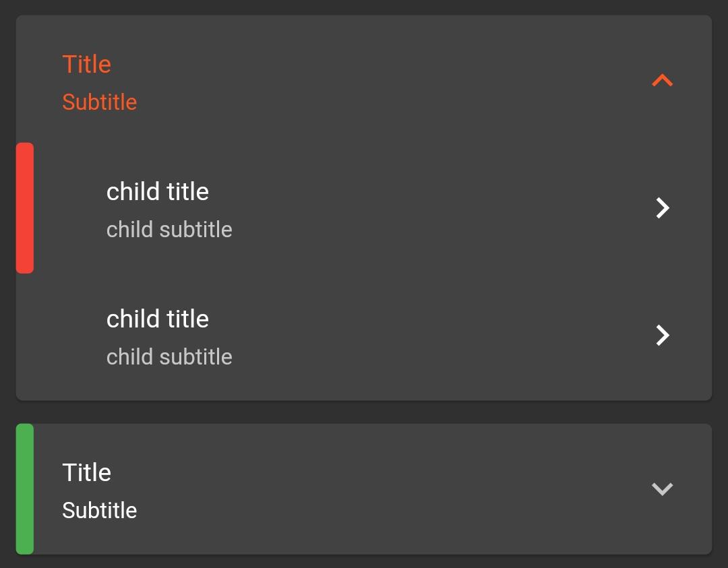Select the first 'child title' entry
This screenshot has height=568, width=728.
pos(157,191)
